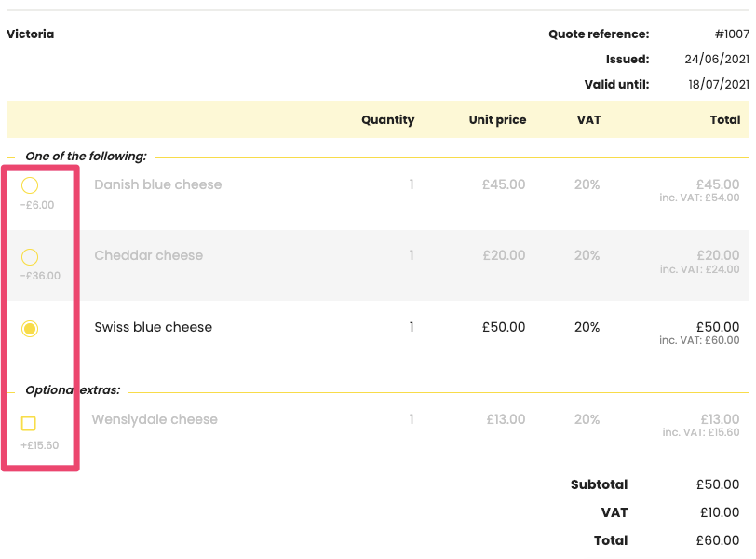Click the One of the following heading
The width and height of the screenshot is (756, 559).
point(86,157)
